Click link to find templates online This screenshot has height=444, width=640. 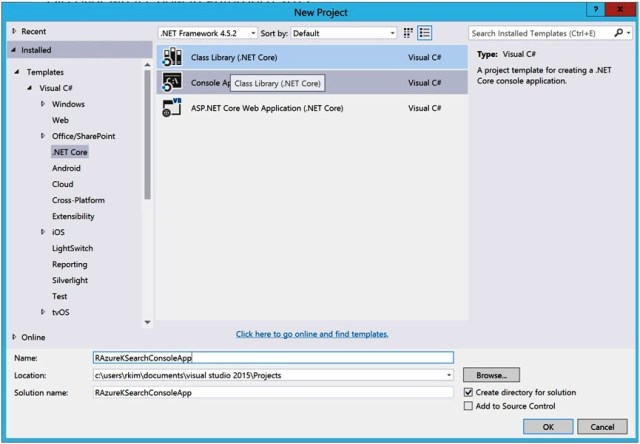(312, 334)
